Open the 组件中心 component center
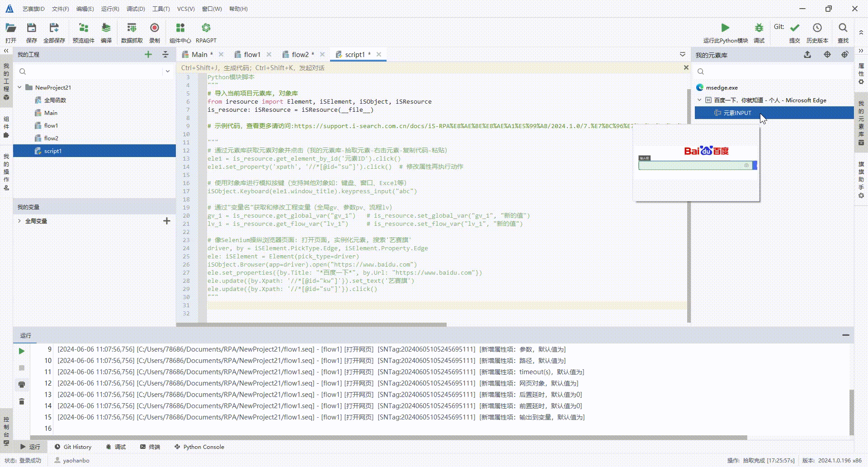This screenshot has height=467, width=868. 180,29
